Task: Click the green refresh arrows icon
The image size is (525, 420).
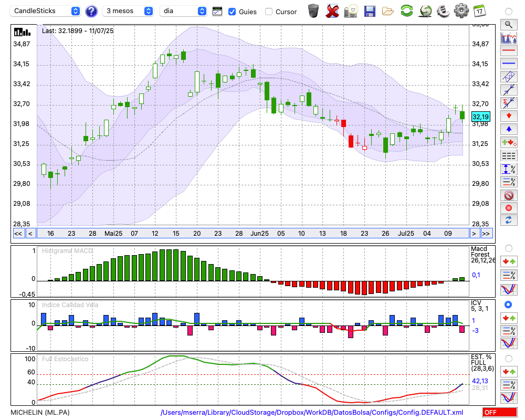Action: pyautogui.click(x=406, y=11)
